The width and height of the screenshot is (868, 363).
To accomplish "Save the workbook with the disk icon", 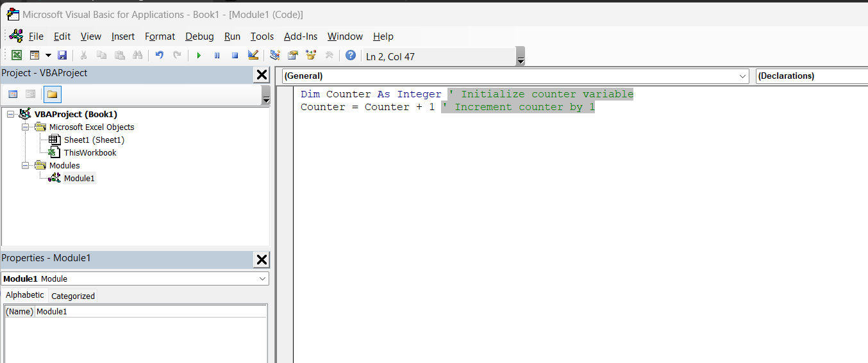I will tap(62, 56).
